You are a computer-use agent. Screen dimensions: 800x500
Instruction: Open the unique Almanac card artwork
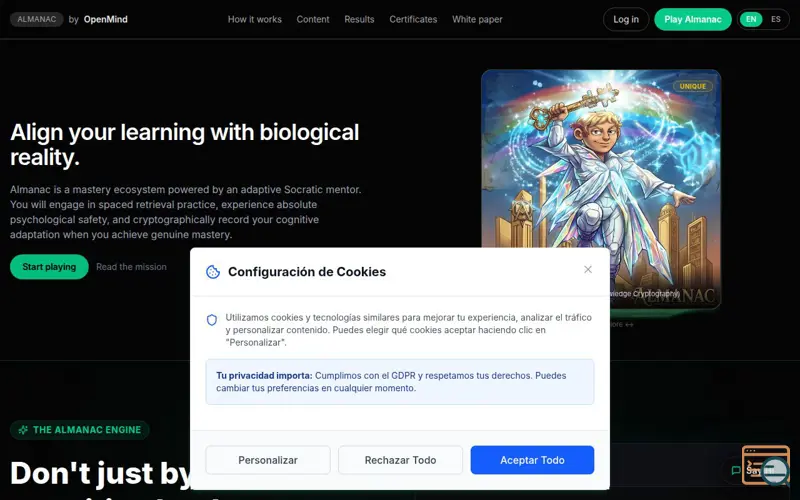pyautogui.click(x=601, y=189)
